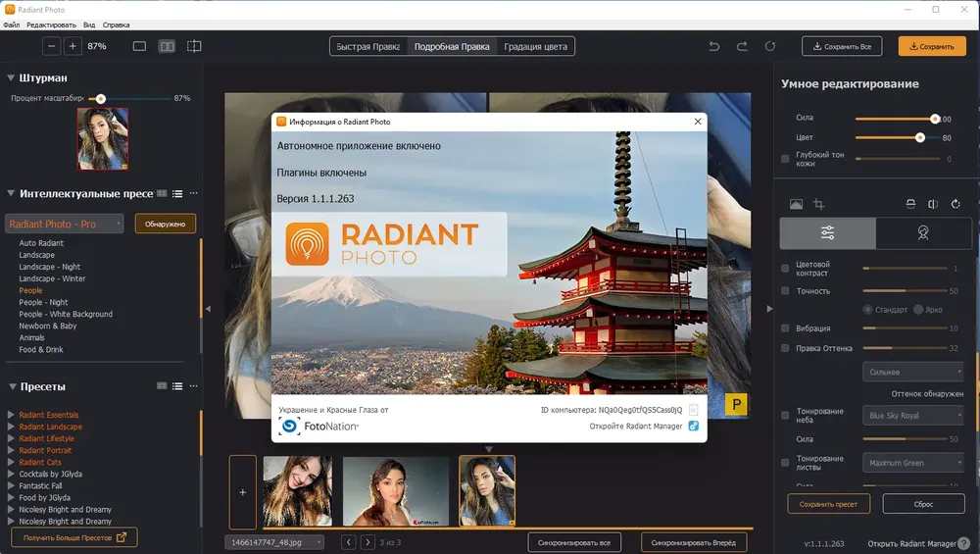Select the Ярко radio button
The image size is (980, 554).
pos(918,310)
